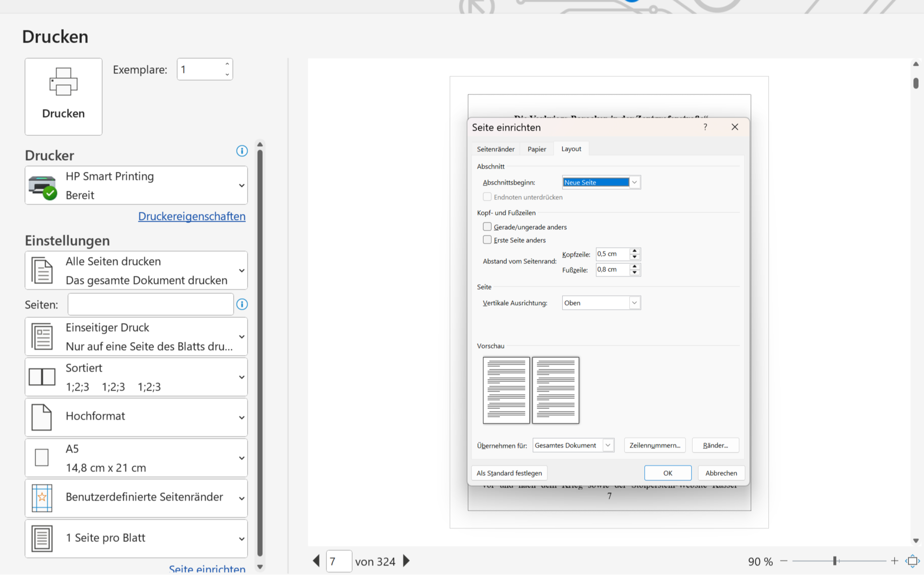Open help in Seite einrichten dialog
924x575 pixels.
[x=705, y=127]
